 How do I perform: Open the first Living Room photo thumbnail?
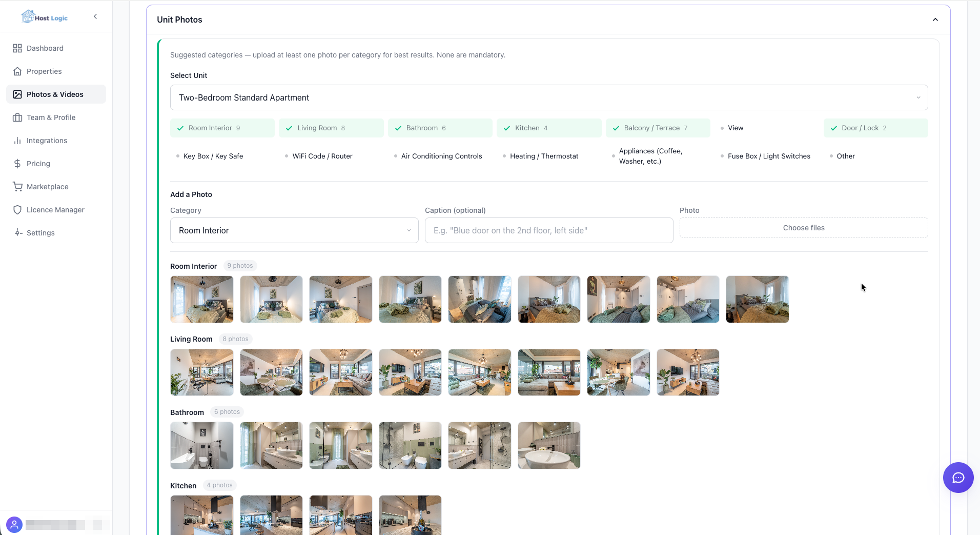202,372
